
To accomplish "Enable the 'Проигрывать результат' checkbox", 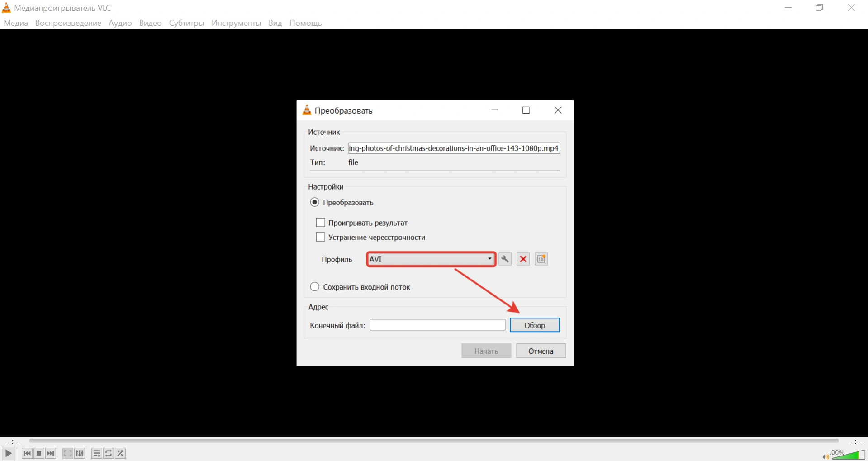I will [321, 223].
